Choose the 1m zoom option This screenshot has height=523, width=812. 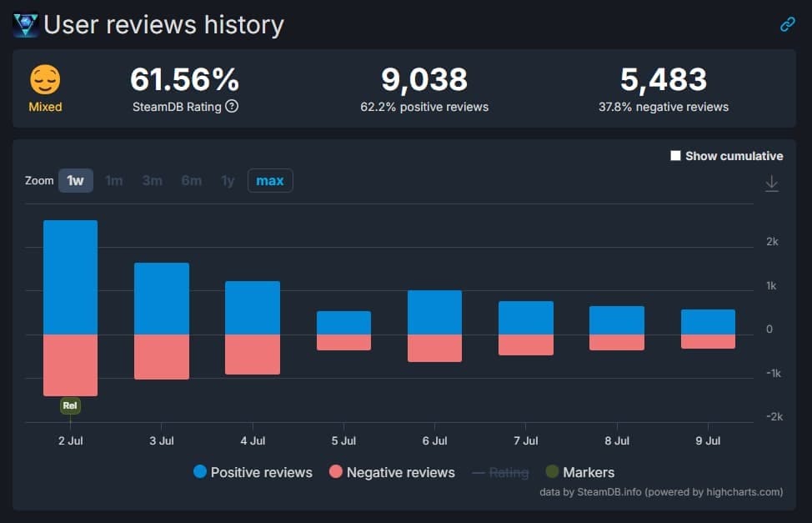coord(114,181)
